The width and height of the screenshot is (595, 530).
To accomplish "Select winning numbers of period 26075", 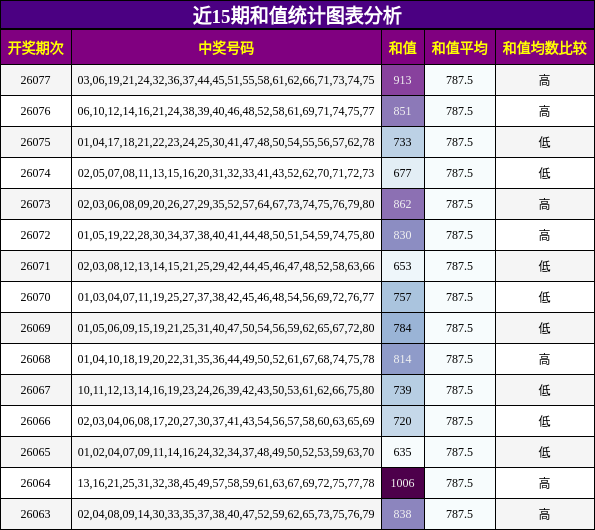I will pos(226,142).
